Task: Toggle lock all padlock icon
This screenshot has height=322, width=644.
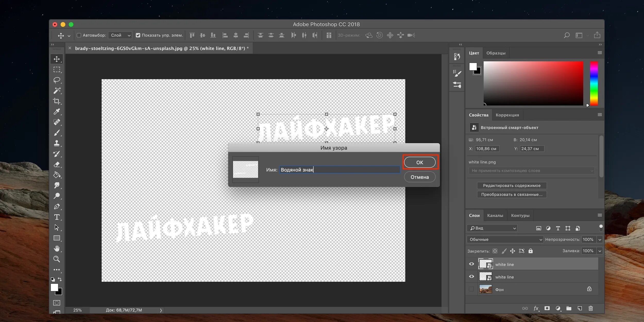Action: click(530, 251)
